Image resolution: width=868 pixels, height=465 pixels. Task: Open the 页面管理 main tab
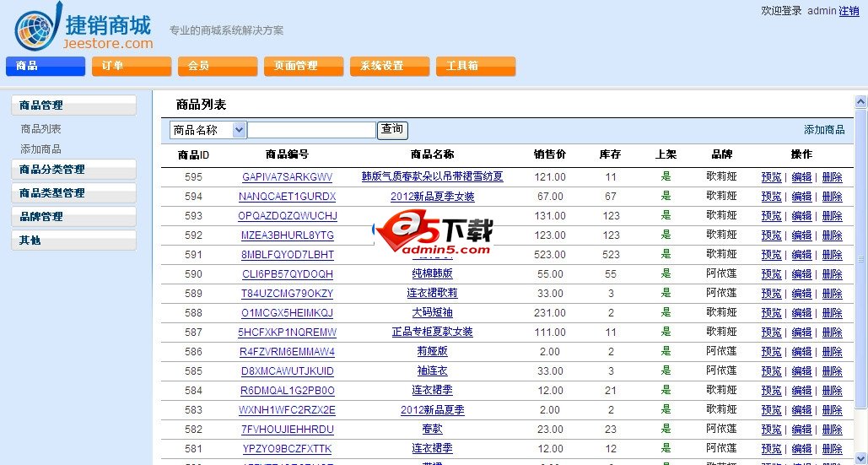(304, 66)
